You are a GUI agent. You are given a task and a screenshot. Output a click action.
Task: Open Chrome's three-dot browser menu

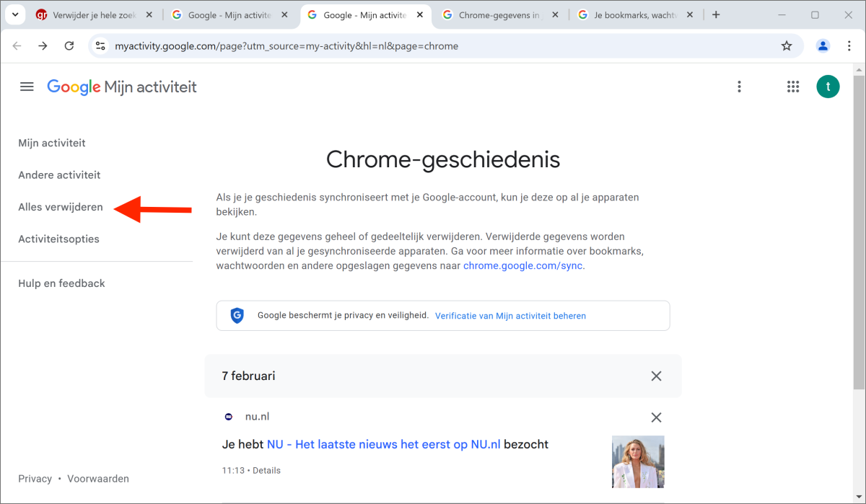coord(847,46)
